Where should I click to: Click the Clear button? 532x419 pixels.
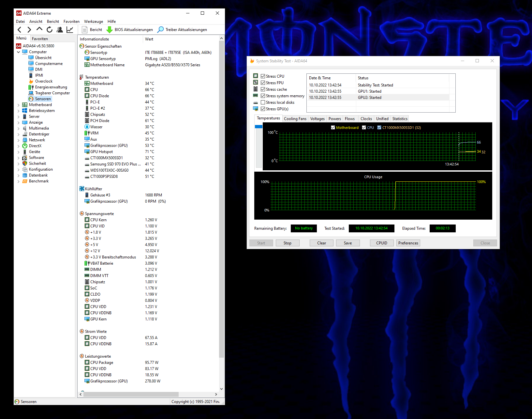321,243
